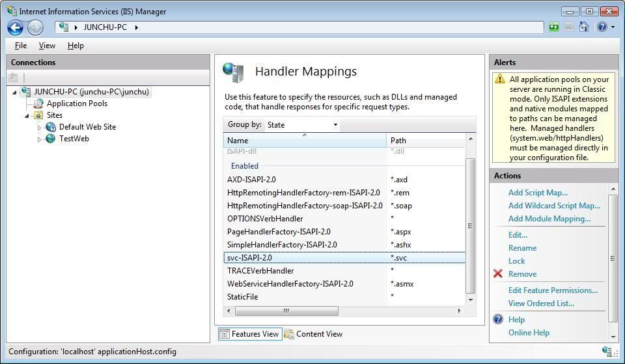Click the Remove action link
The height and width of the screenshot is (364, 625).
click(523, 274)
